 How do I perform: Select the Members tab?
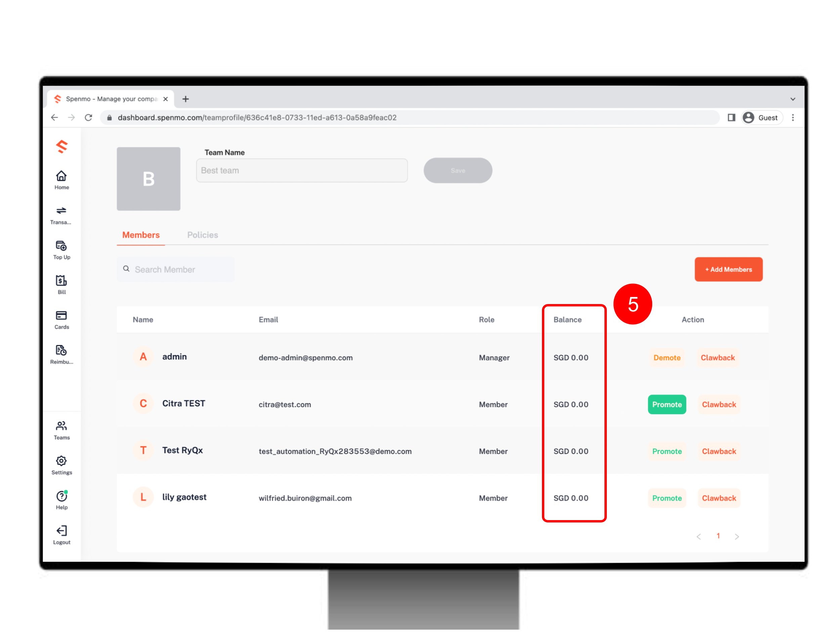click(141, 235)
